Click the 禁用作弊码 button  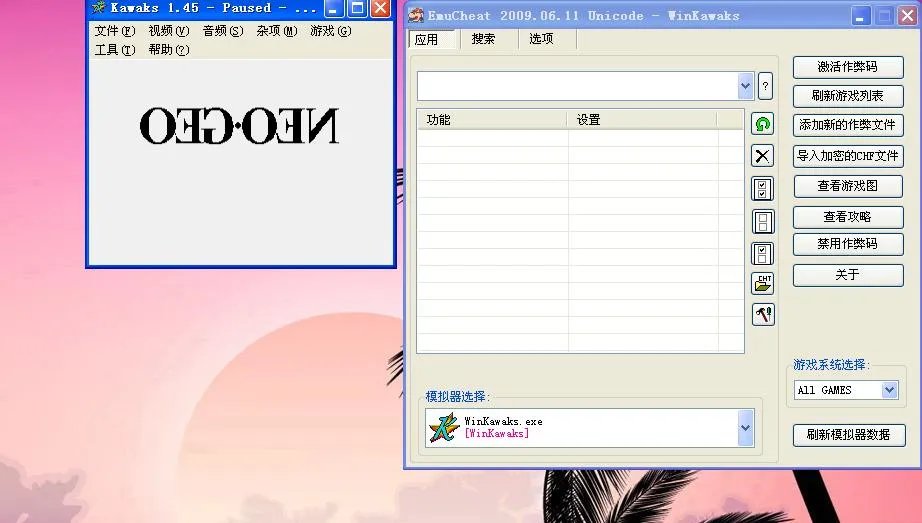coord(848,244)
